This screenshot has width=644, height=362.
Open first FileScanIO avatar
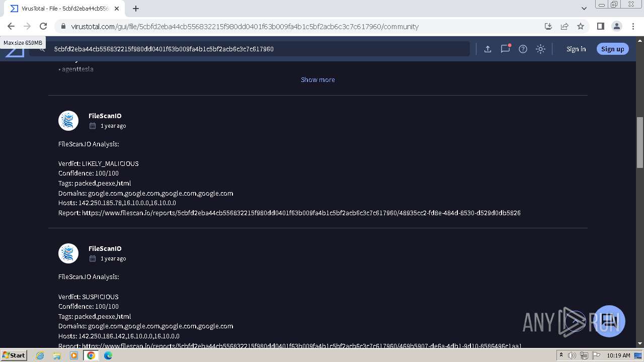(68, 121)
